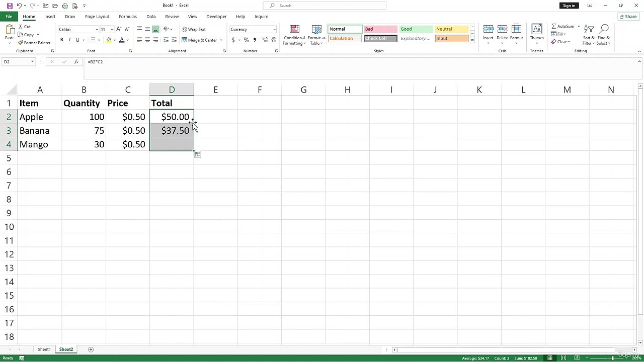Switch to the Formulas ribbon tab
Image resolution: width=644 pixels, height=362 pixels.
(128, 17)
